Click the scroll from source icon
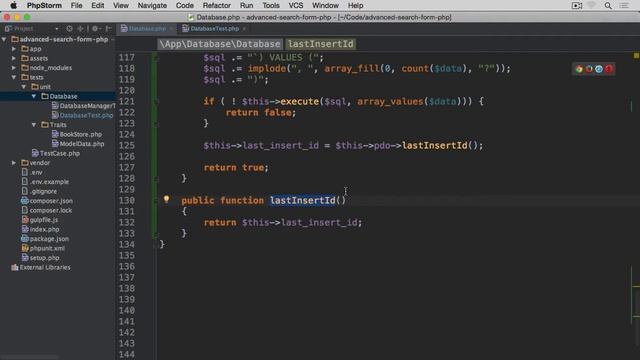Screen dimensions: 640x360 coord(69,29)
